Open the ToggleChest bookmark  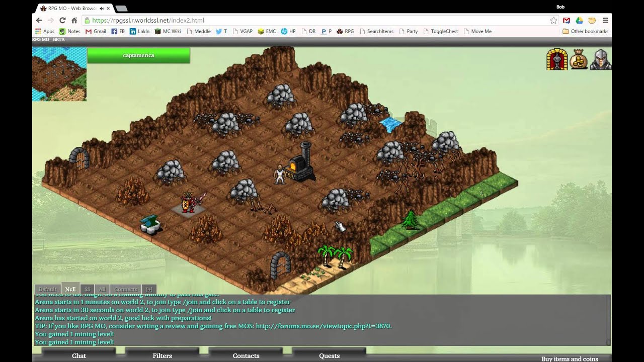[x=441, y=31]
